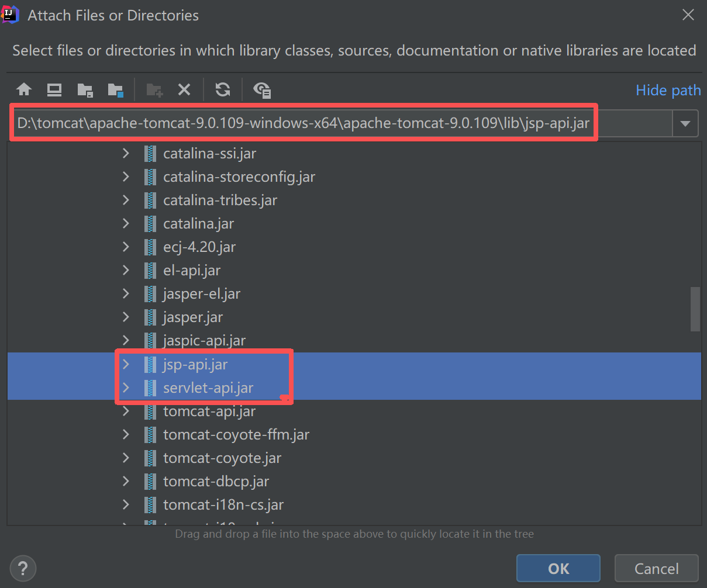This screenshot has width=707, height=588.
Task: Click jar archive icon beside tomcat-coyote.jar
Action: pyautogui.click(x=150, y=458)
